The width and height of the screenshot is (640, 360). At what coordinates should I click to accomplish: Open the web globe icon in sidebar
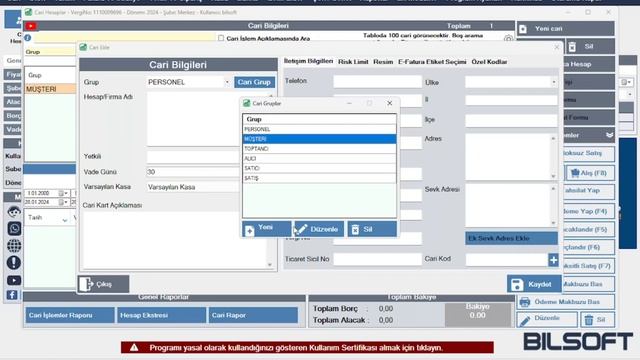click(x=14, y=246)
